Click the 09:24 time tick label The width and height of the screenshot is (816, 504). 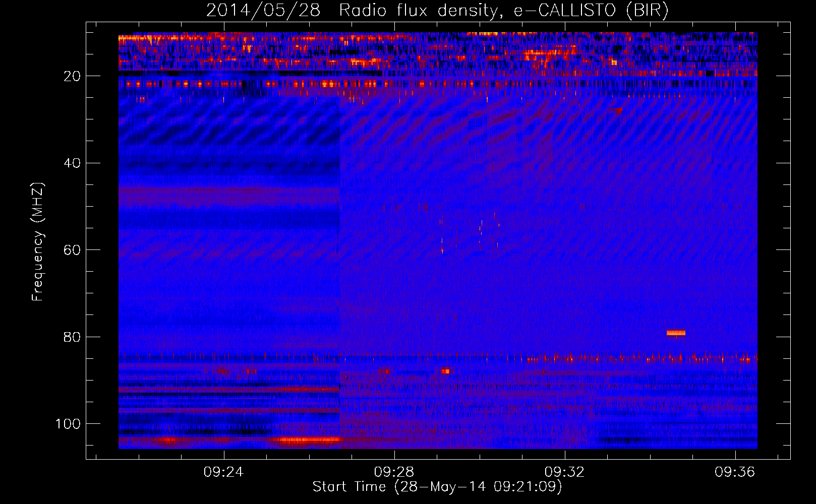(223, 472)
